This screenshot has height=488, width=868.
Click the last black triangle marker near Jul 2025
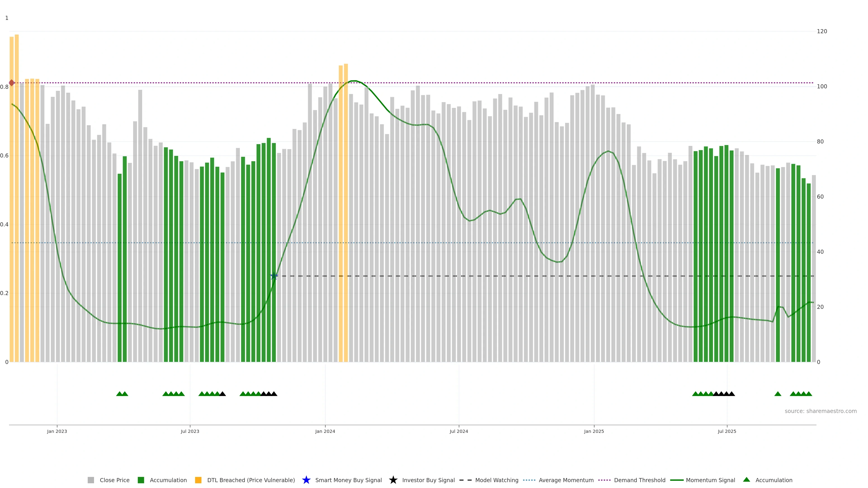pos(731,394)
